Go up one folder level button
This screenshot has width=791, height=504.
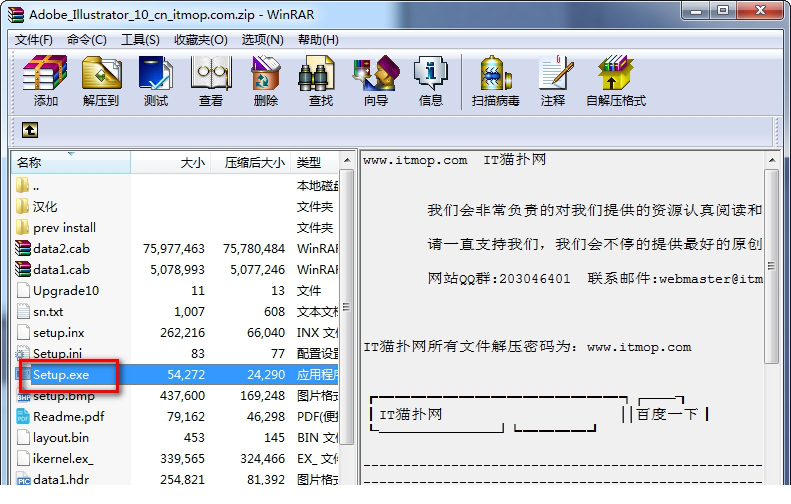30,130
